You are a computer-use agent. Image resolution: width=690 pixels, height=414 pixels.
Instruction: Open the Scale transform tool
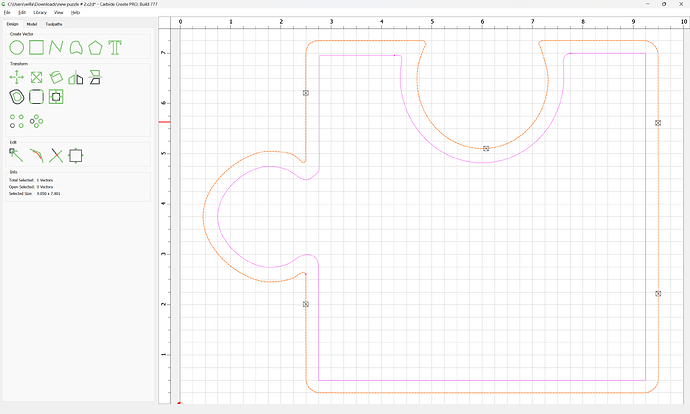(36, 77)
